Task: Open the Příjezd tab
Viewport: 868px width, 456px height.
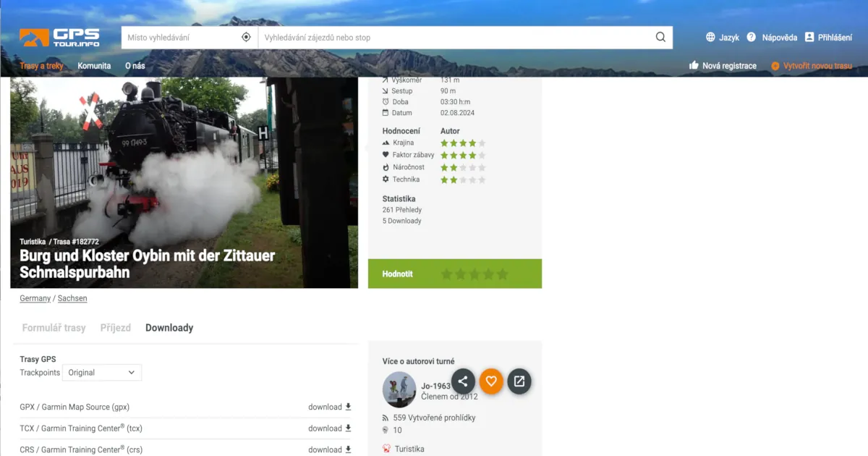Action: pos(116,327)
